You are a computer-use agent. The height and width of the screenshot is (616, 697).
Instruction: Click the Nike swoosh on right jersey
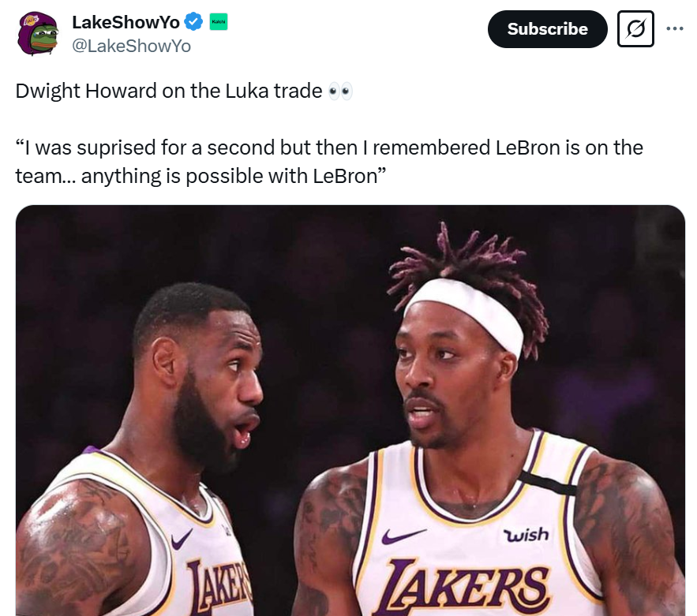[x=403, y=536]
